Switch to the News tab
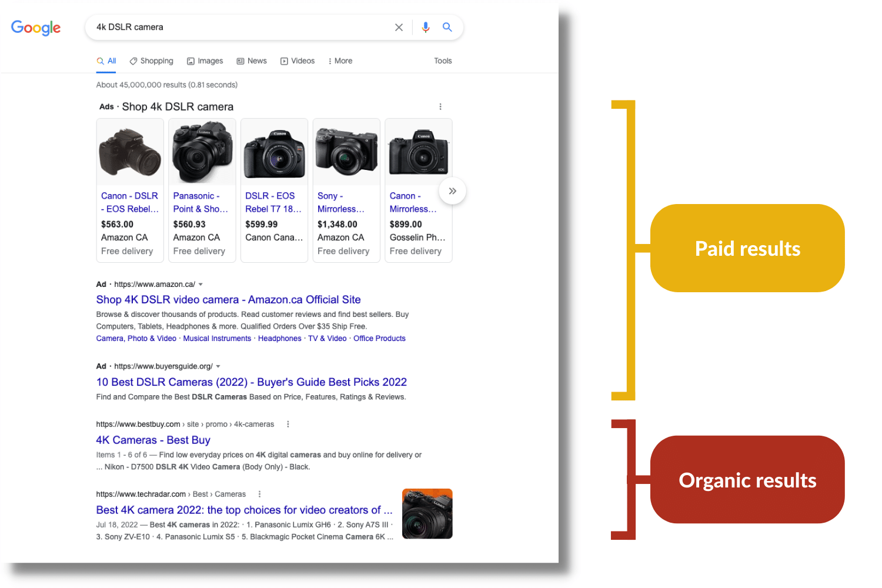 pyautogui.click(x=252, y=61)
